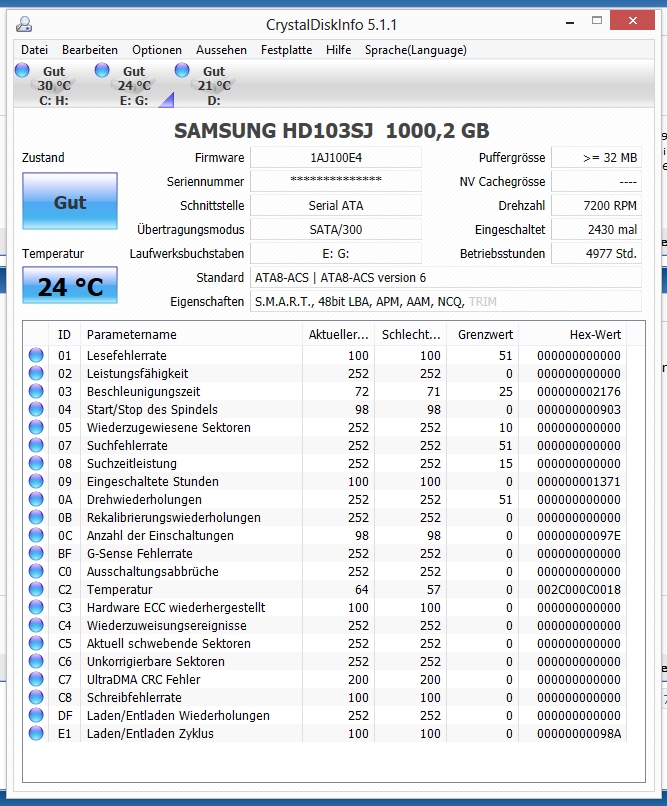
Task: Click the Übertragungsmodus value SATA/300
Action: point(336,229)
